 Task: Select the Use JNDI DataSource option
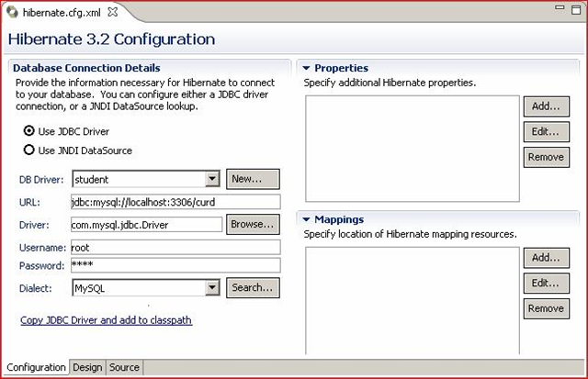(x=29, y=150)
